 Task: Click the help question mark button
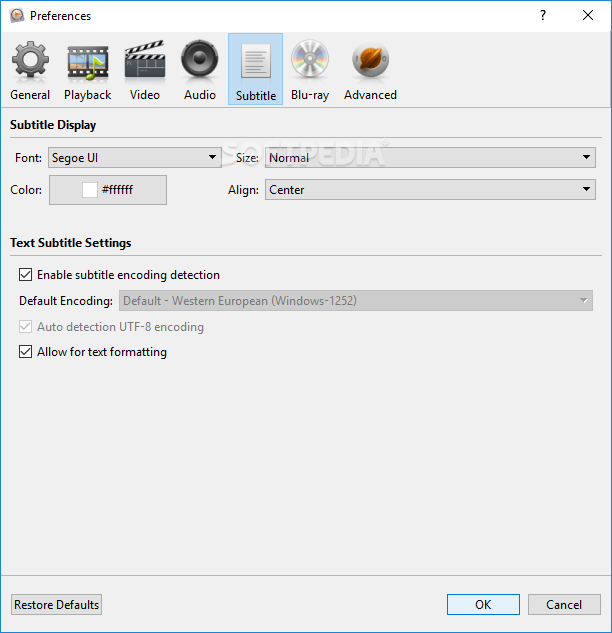(543, 15)
